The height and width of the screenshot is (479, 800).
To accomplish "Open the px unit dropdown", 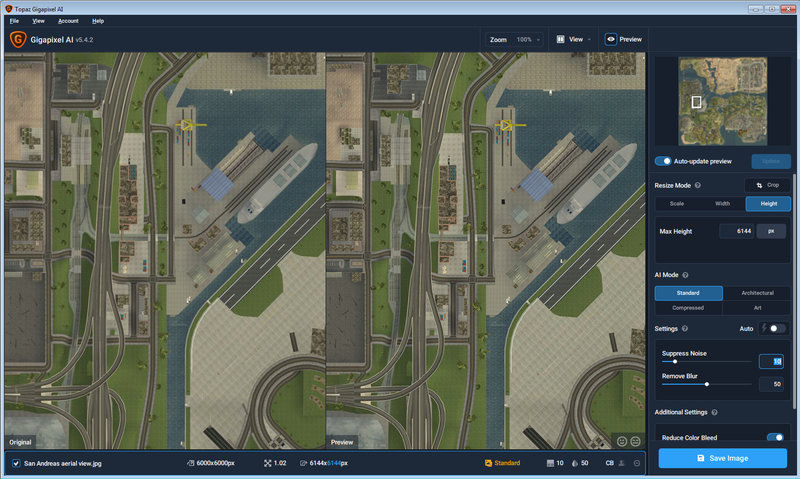I will (x=771, y=231).
